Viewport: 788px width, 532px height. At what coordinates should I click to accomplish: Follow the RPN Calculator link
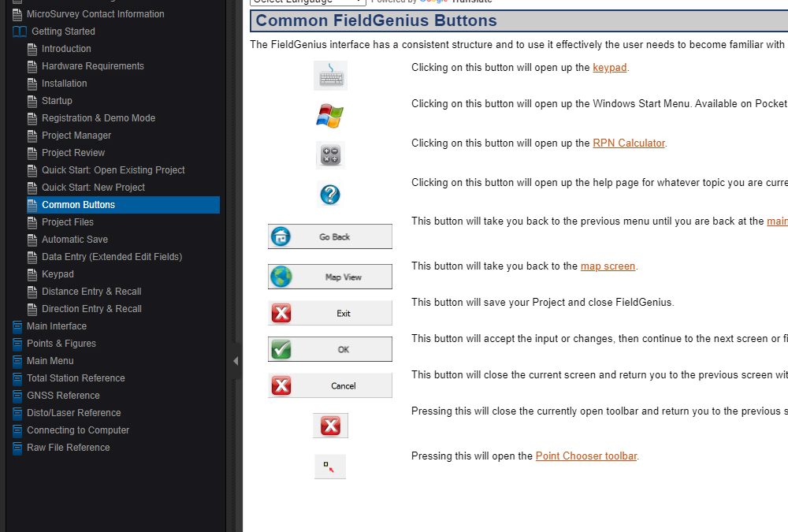pos(629,143)
